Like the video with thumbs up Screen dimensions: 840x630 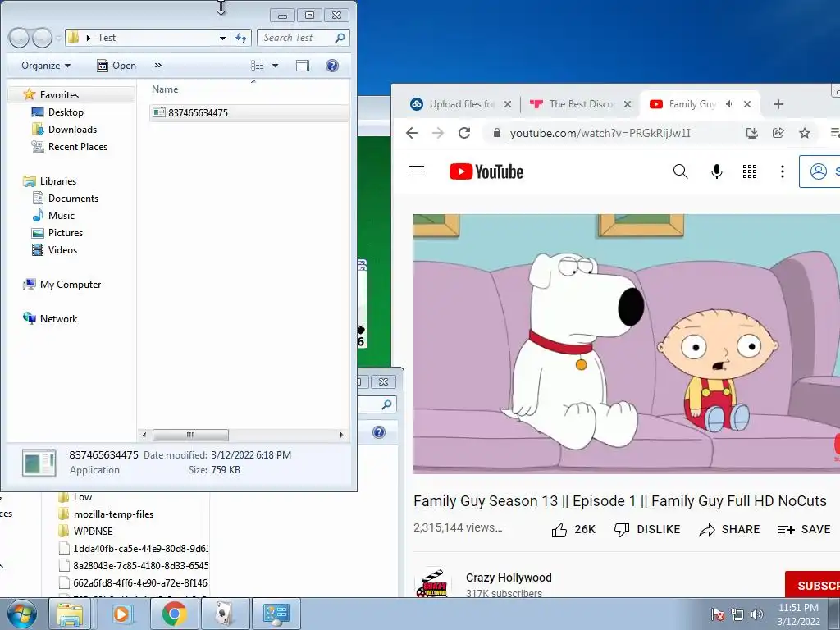pos(573,529)
